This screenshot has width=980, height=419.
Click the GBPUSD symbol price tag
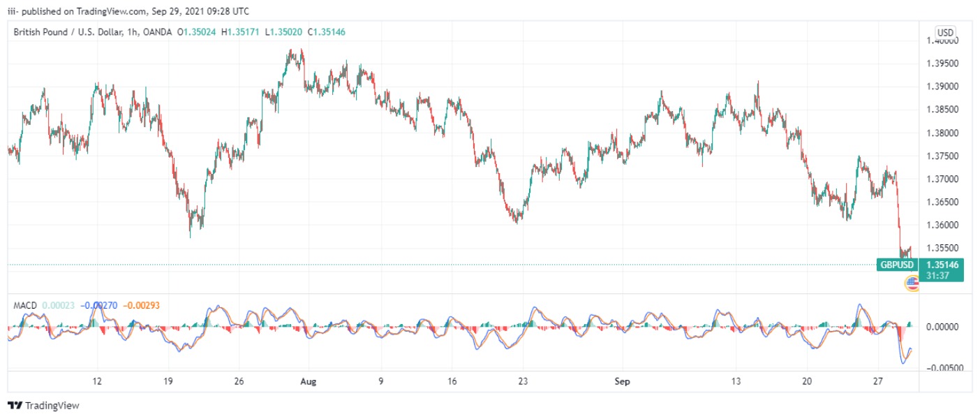897,265
